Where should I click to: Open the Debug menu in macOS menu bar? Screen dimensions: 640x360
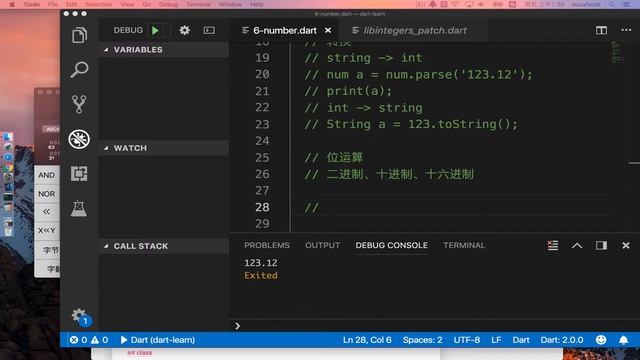(168, 4)
